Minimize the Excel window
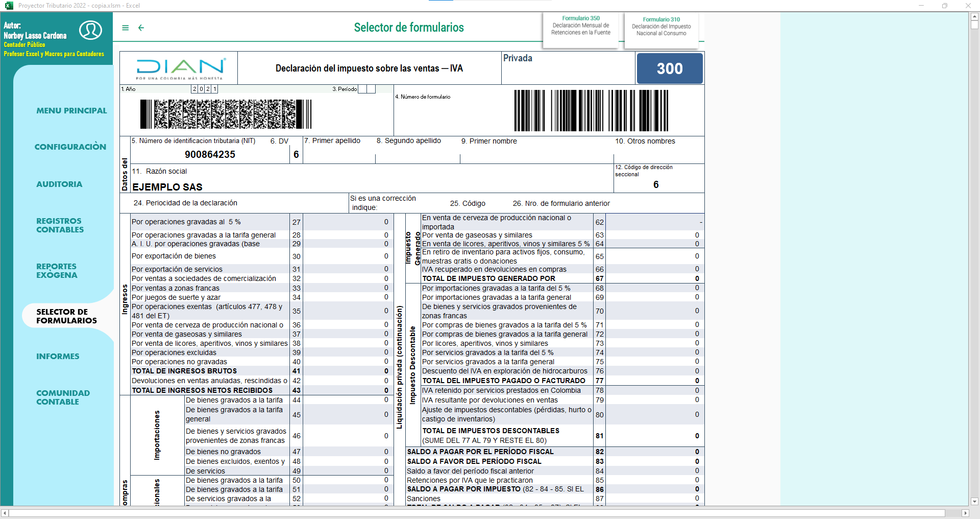 pos(921,6)
